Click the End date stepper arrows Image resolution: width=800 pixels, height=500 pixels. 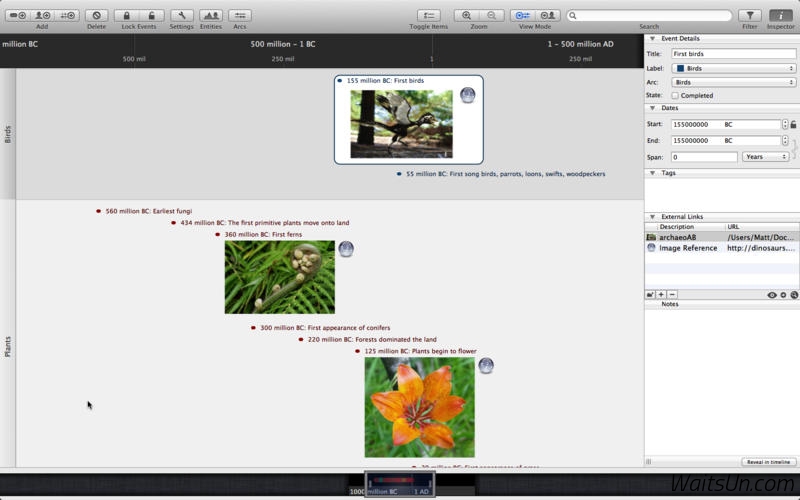coord(785,140)
